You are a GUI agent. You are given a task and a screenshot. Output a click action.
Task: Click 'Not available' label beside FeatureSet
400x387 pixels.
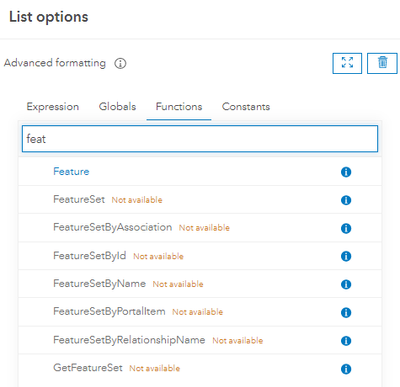pyautogui.click(x=137, y=200)
